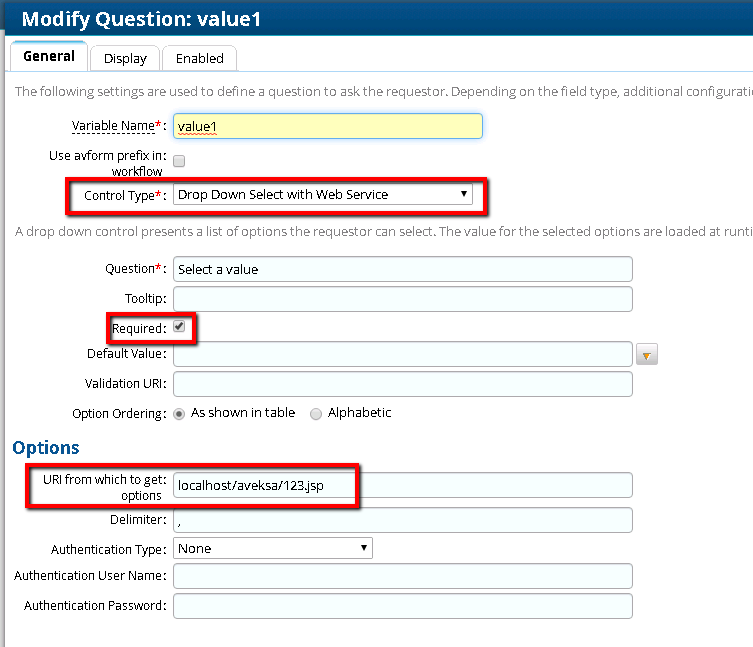Open the Authentication Type dropdown
The image size is (753, 647).
[x=272, y=548]
